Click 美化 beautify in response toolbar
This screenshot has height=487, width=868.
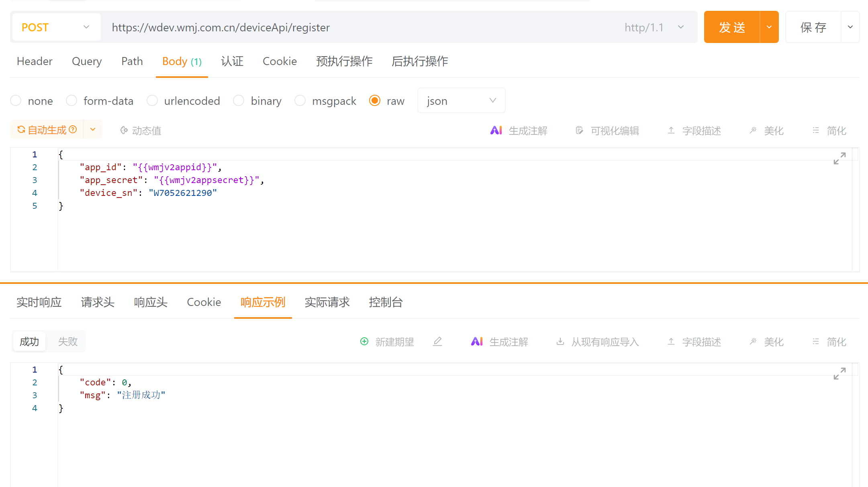click(766, 342)
